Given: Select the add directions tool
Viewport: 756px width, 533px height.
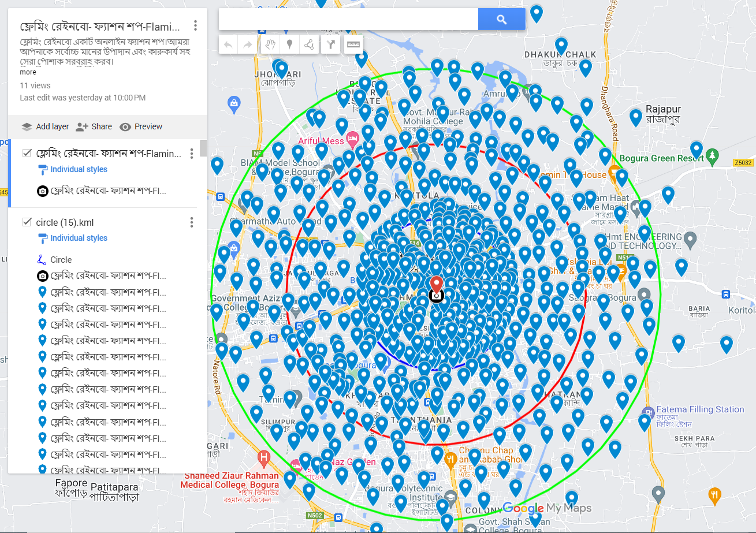Looking at the screenshot, I should click(x=330, y=44).
